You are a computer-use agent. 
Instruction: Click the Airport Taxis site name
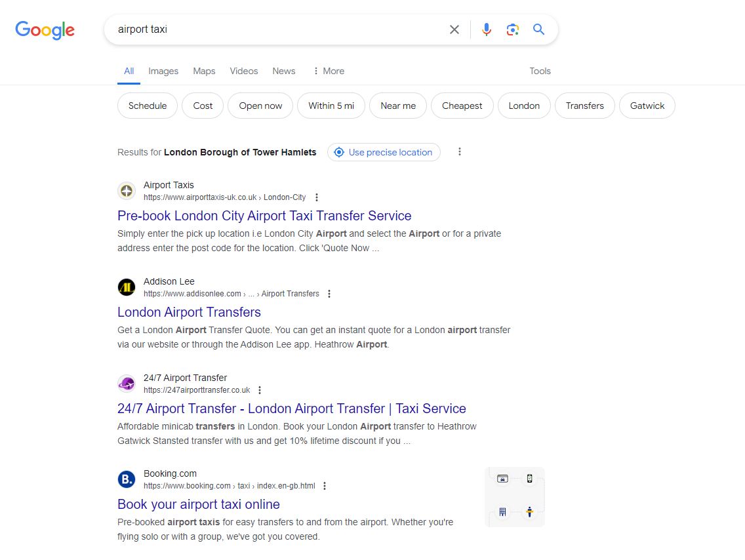click(x=169, y=185)
